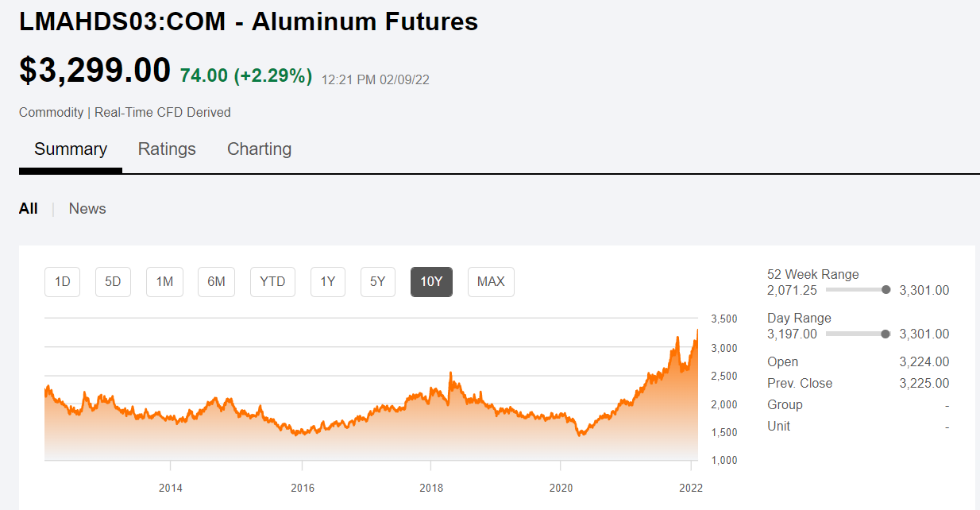Switch chart to 1Y range
Screen dimensions: 980x510
click(x=328, y=282)
